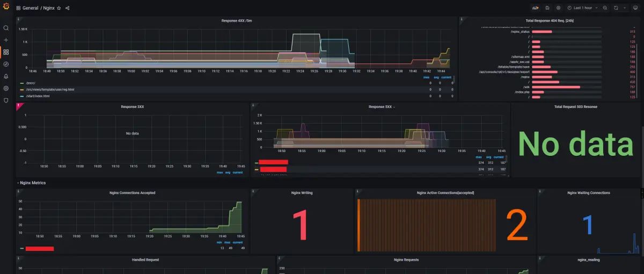Click the orange reg.html legend color swatch
The image size is (644, 274).
(x=21, y=90)
